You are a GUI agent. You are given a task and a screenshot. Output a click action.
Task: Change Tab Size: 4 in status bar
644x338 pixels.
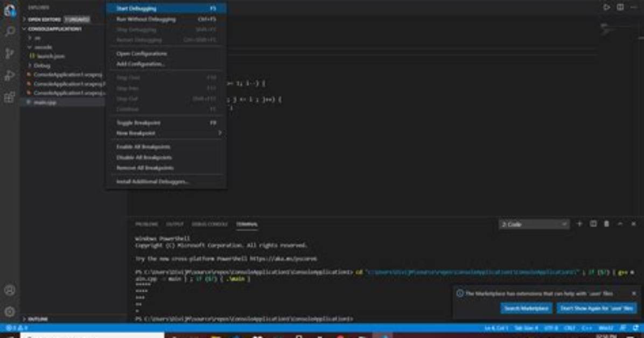click(x=526, y=328)
